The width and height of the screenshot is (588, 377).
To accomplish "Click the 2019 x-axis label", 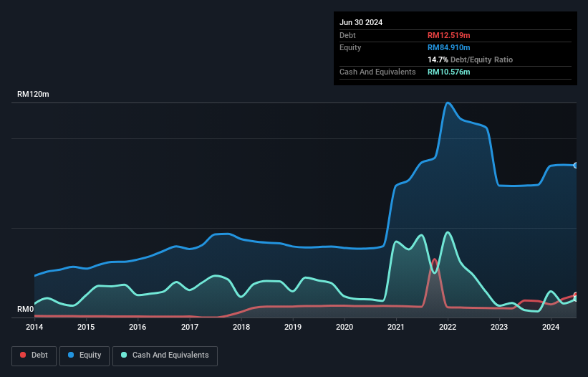I will (x=293, y=327).
